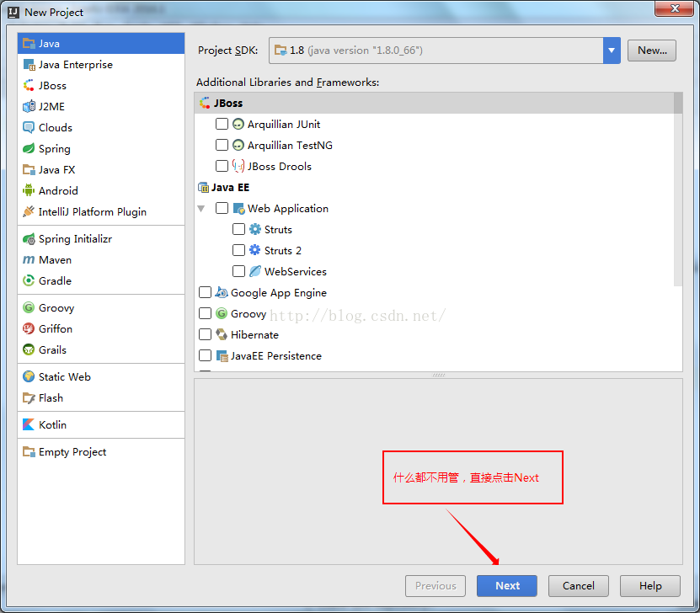Click the JBoss Drools icon
700x613 pixels.
point(238,166)
